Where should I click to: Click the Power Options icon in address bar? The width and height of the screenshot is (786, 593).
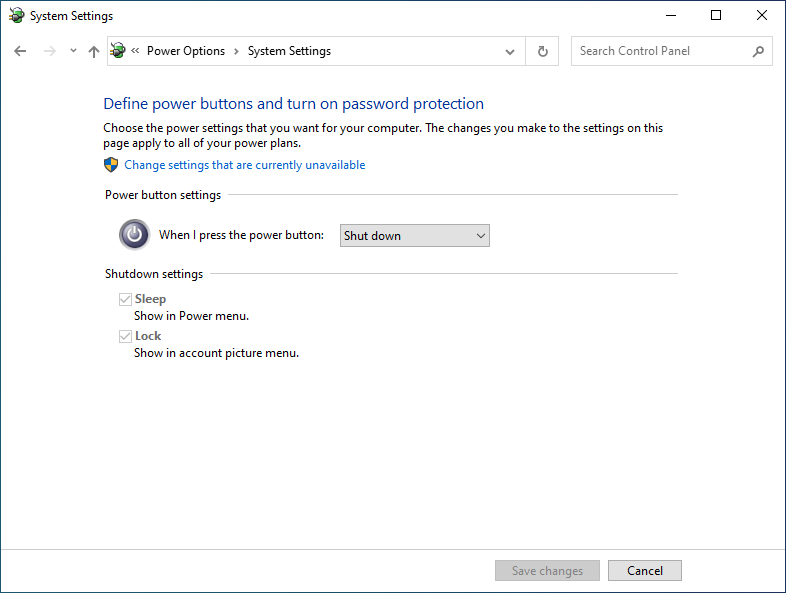click(118, 50)
